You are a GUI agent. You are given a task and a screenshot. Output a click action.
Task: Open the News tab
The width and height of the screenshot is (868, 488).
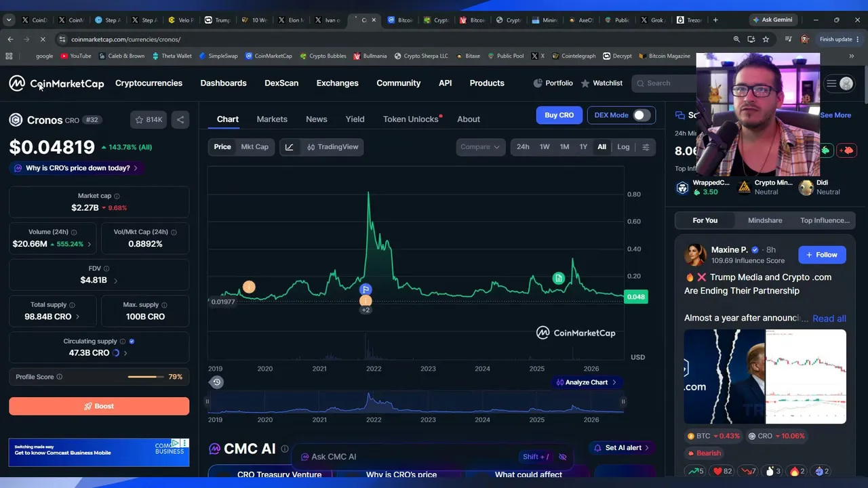click(317, 119)
